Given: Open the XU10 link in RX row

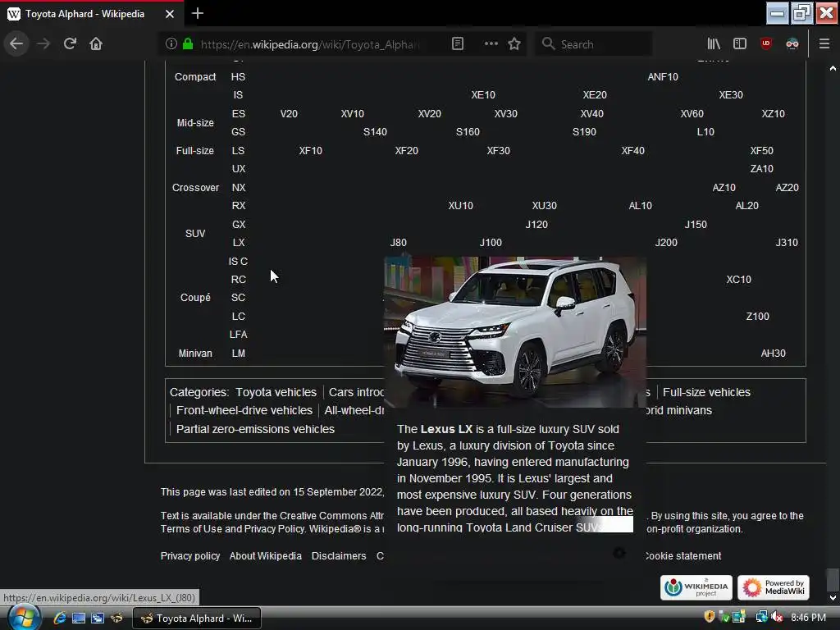Looking at the screenshot, I should 461,206.
